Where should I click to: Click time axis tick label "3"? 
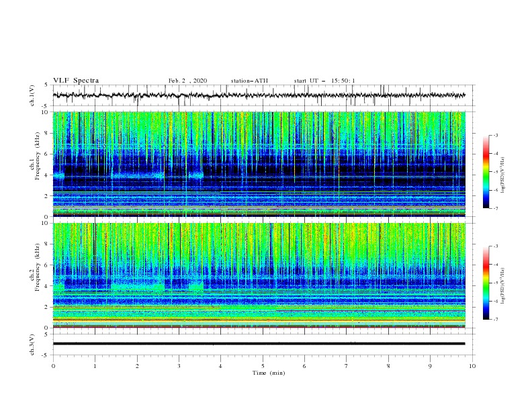[x=179, y=366]
